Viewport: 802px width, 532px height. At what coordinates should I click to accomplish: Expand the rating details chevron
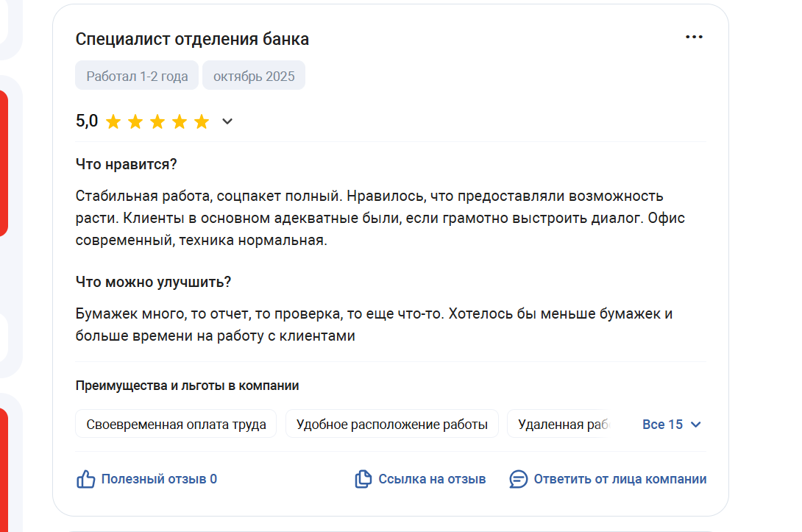[227, 121]
